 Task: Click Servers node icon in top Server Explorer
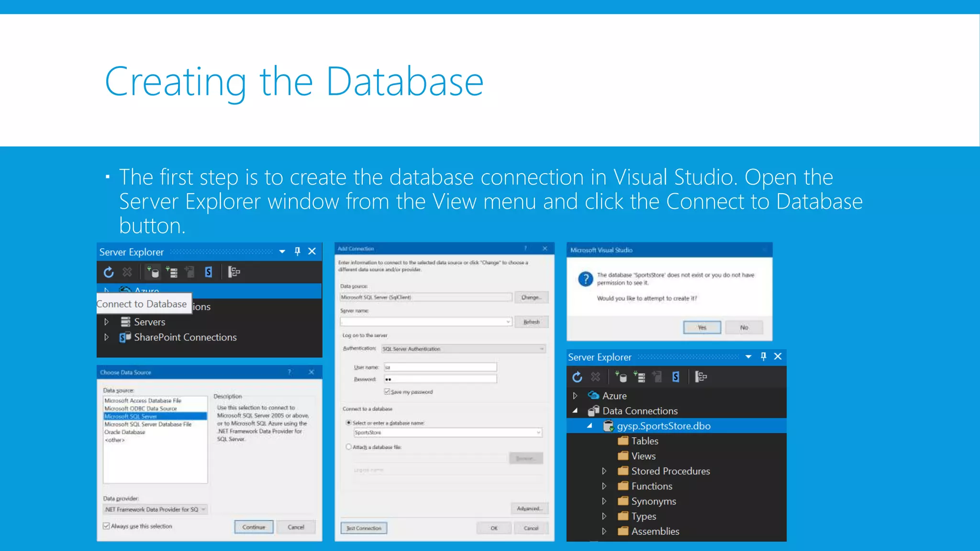click(x=125, y=322)
